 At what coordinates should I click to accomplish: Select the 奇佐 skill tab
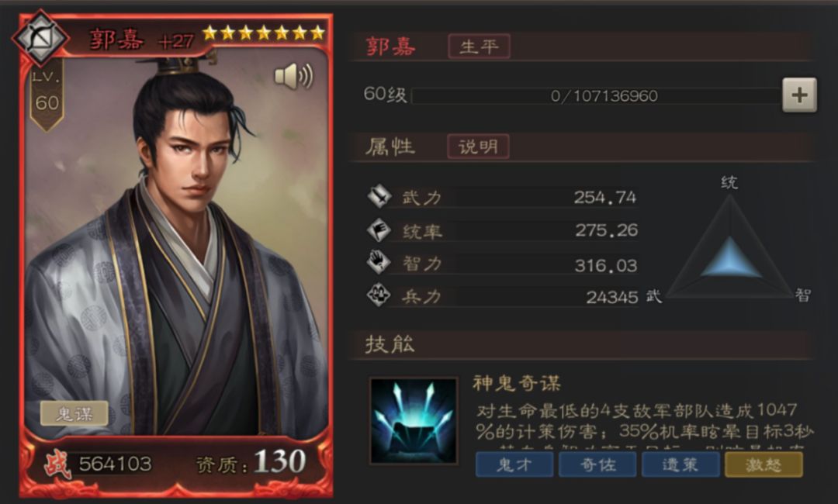click(597, 464)
